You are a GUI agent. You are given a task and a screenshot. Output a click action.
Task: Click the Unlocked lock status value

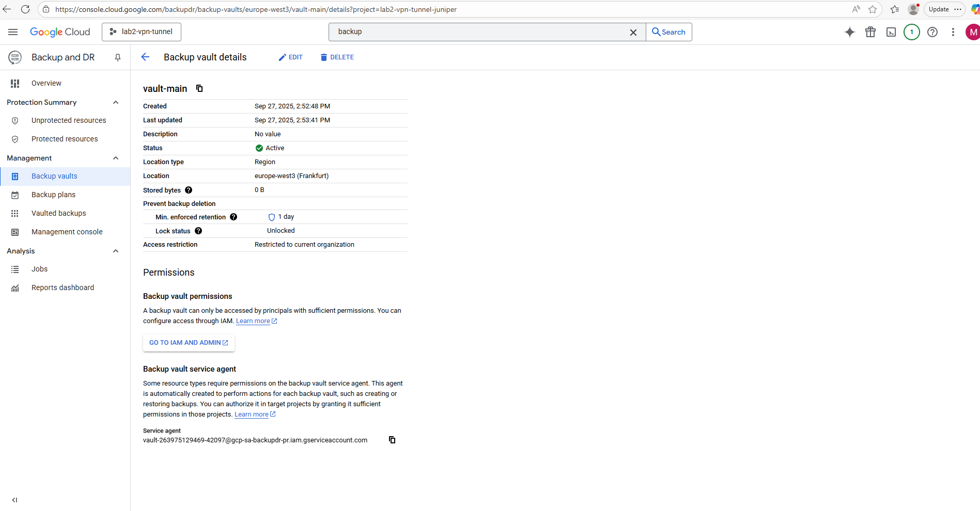point(281,231)
